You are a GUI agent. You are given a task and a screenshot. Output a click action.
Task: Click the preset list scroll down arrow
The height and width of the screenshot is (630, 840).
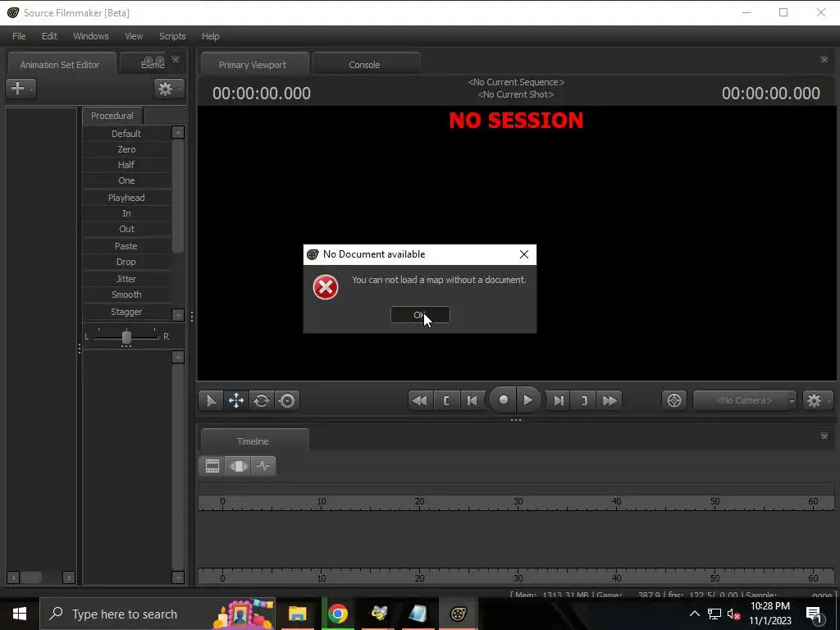[x=178, y=314]
